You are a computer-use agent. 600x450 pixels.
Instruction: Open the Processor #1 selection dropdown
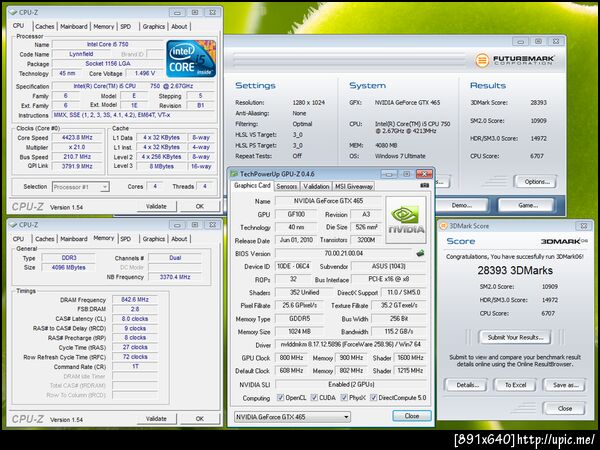[81, 187]
